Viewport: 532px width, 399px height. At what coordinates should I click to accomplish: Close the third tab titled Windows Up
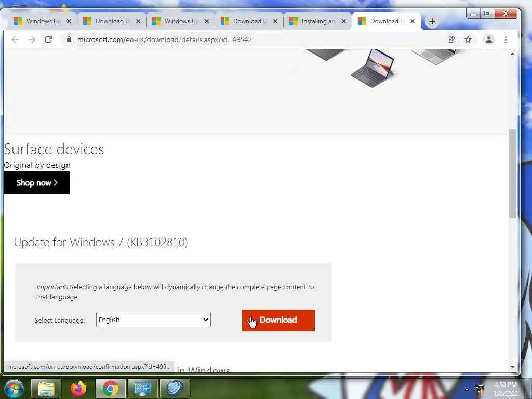click(207, 21)
